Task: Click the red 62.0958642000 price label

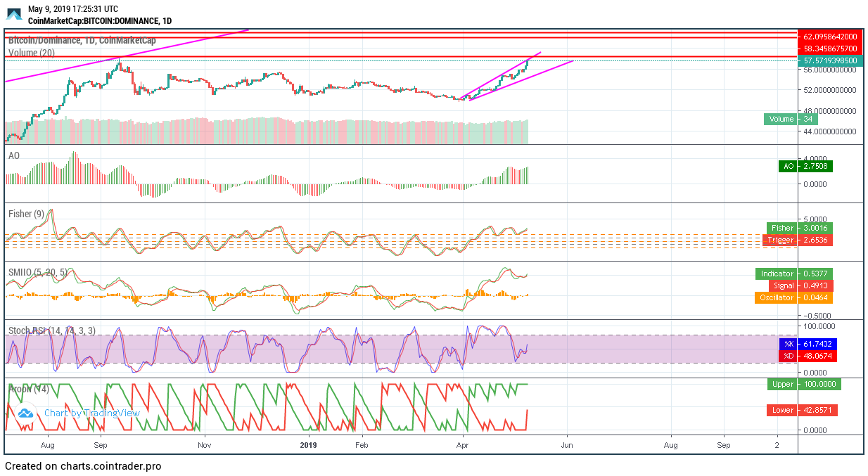Action: (829, 37)
